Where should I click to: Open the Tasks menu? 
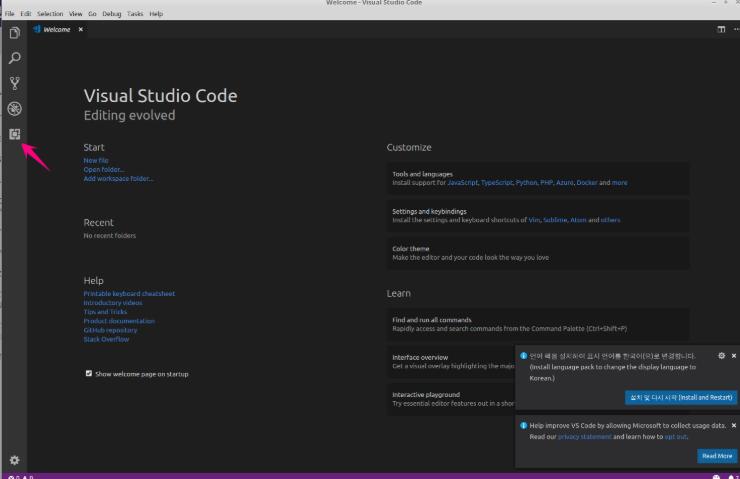pyautogui.click(x=135, y=14)
